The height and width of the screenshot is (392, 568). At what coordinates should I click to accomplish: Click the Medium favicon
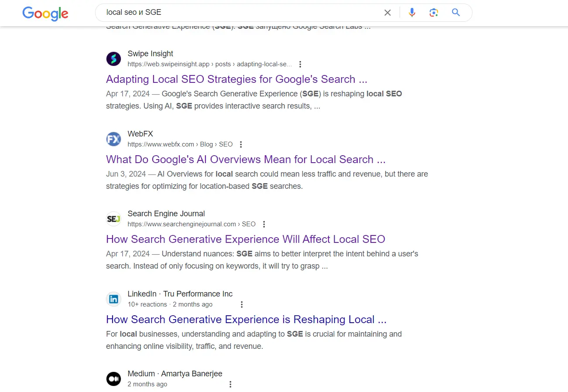pyautogui.click(x=113, y=379)
